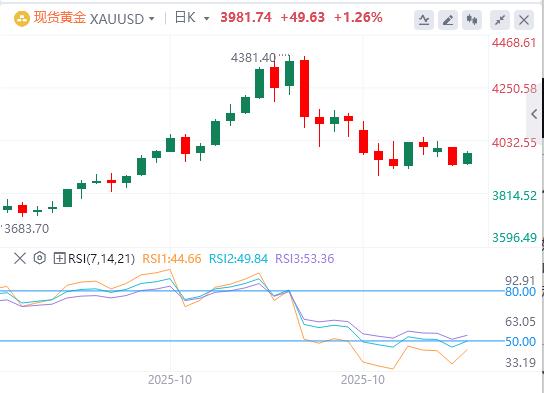Click the RSI 33.19 axis label
544x393 pixels.
click(x=520, y=363)
